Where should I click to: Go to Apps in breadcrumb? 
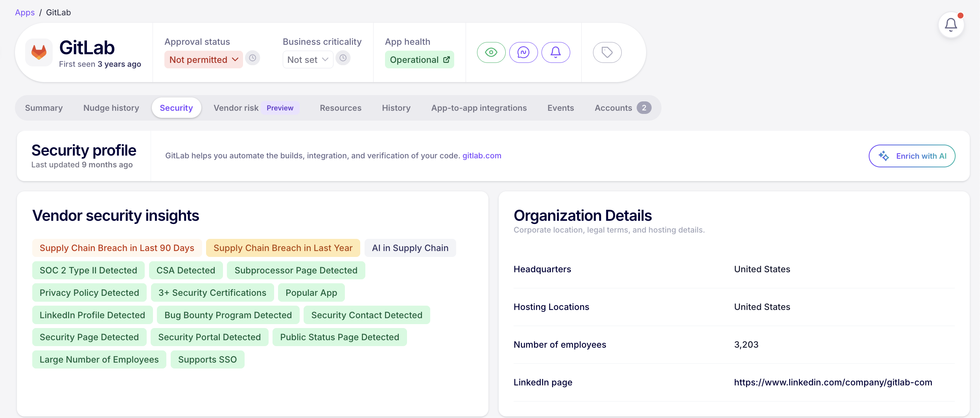(25, 13)
